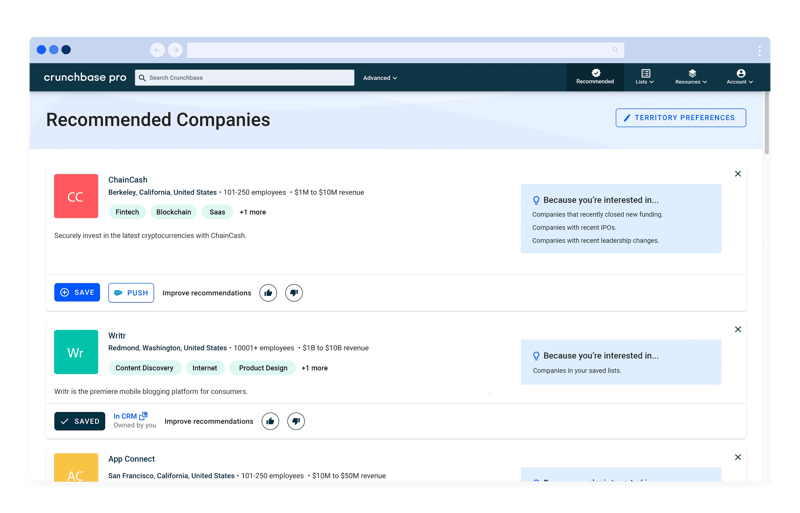800x513 pixels.
Task: Open the ChainCash company name link
Action: [128, 180]
